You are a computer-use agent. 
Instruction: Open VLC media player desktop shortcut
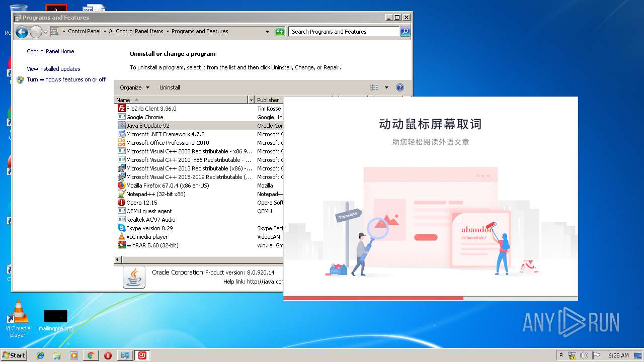(18, 318)
